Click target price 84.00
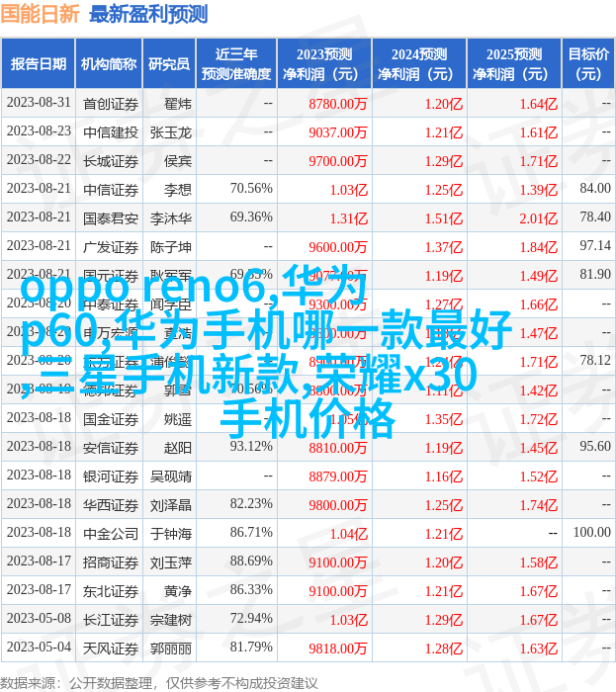Screen dimensions: 616x692 [x=595, y=189]
